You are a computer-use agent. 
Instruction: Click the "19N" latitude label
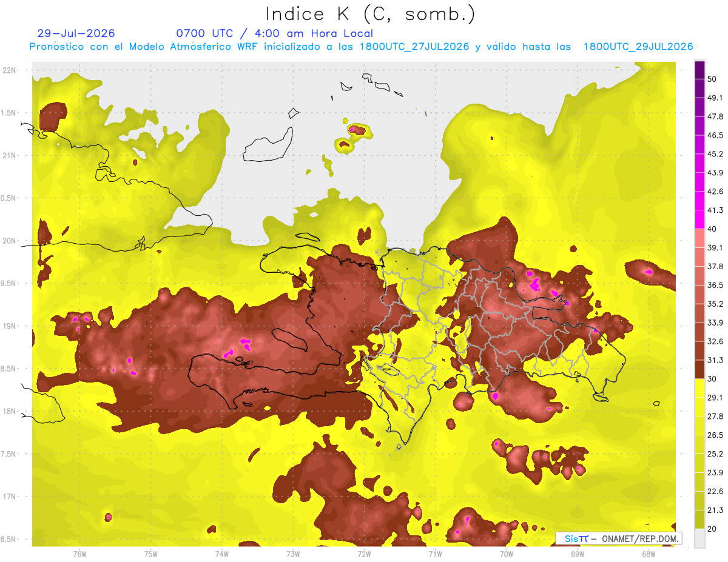click(10, 326)
